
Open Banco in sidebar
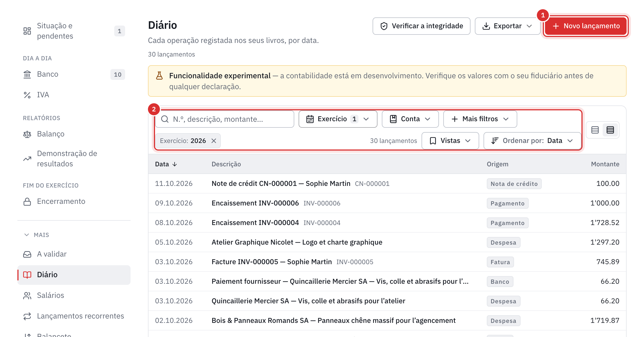coord(74,74)
